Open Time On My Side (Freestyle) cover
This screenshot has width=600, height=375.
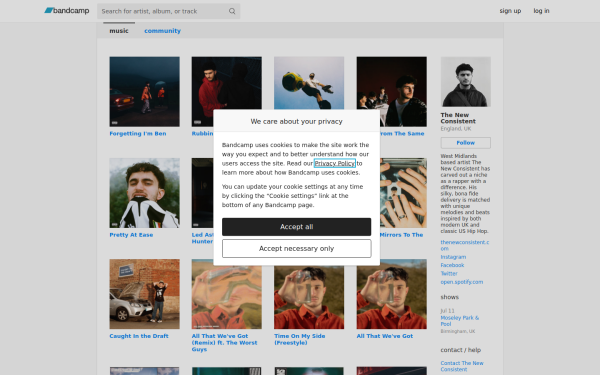coord(309,297)
